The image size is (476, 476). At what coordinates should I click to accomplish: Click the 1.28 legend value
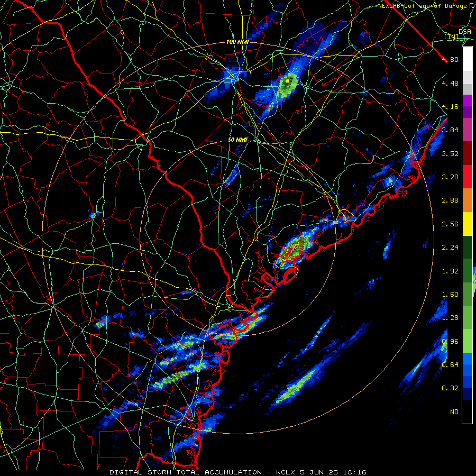coord(450,318)
